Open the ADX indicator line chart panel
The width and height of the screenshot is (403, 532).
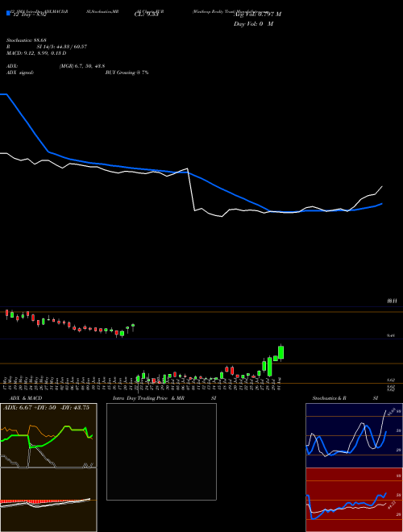(48, 435)
